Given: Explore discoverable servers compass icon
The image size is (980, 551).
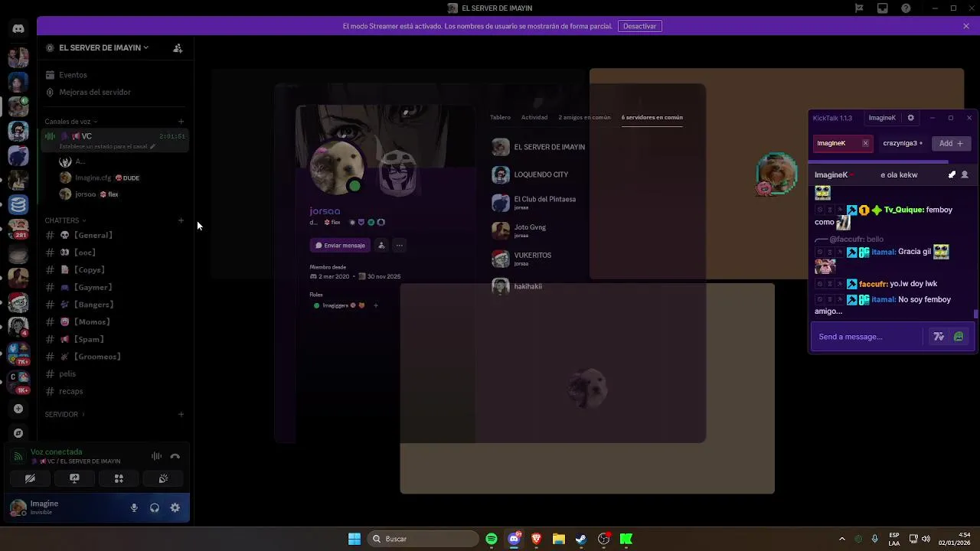Looking at the screenshot, I should click(18, 432).
